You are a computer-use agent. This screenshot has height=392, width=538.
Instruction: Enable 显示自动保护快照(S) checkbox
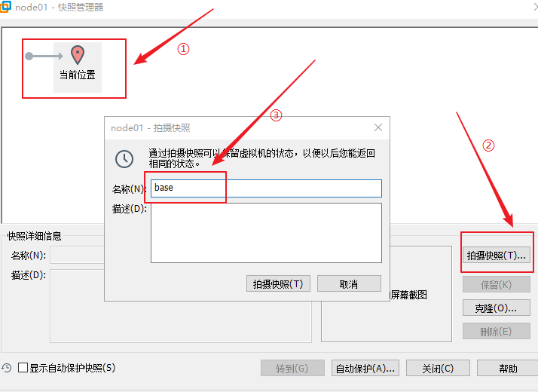(23, 368)
